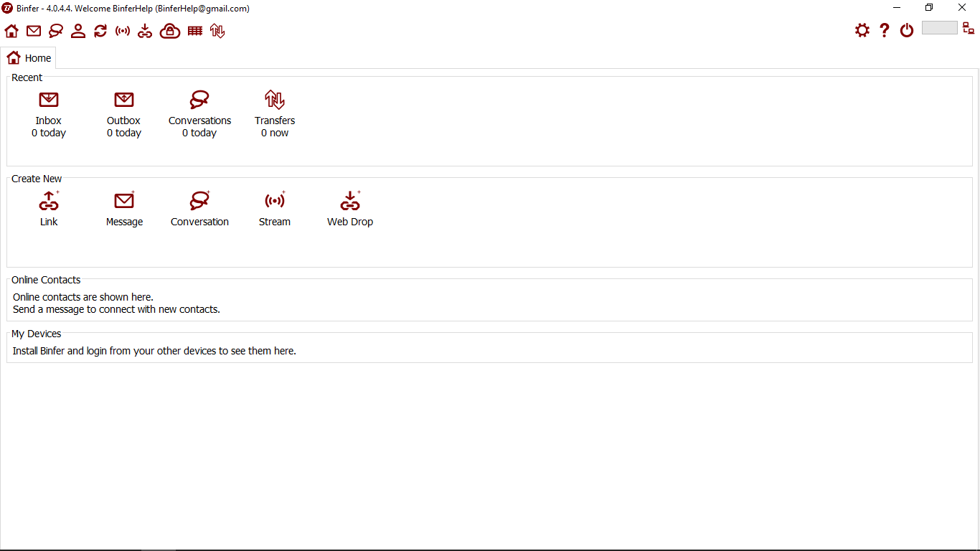This screenshot has width=980, height=551.
Task: Create a new Link
Action: click(x=49, y=209)
